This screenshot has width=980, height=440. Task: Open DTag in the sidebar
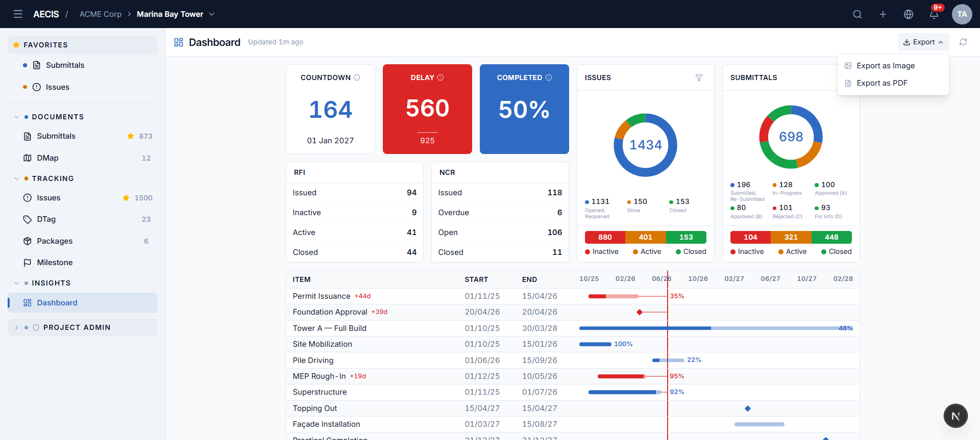tap(83, 219)
